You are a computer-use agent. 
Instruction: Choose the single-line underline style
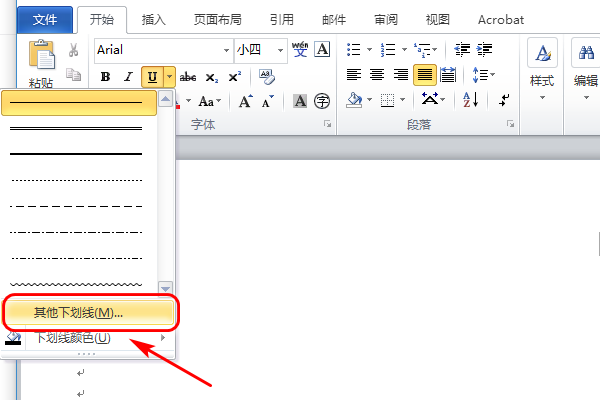(x=79, y=103)
